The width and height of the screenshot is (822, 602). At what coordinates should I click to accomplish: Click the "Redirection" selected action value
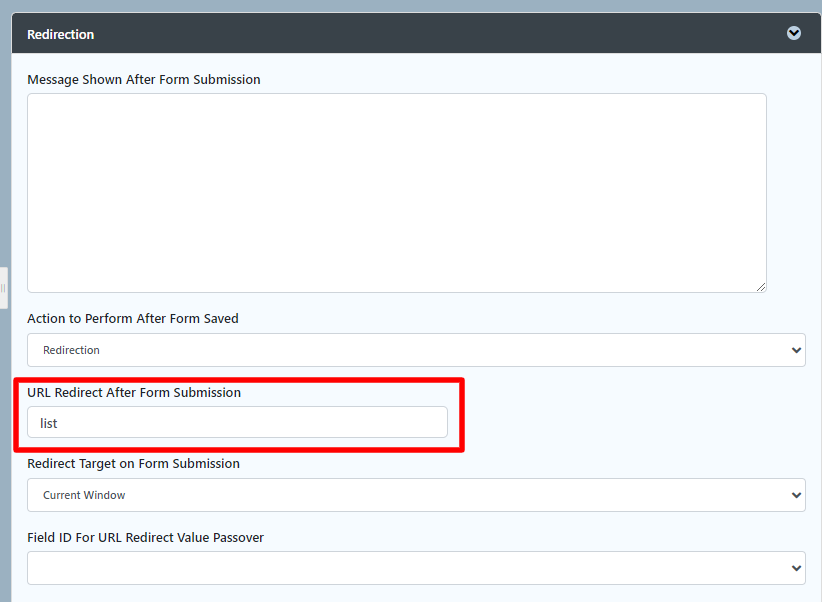click(x=71, y=350)
